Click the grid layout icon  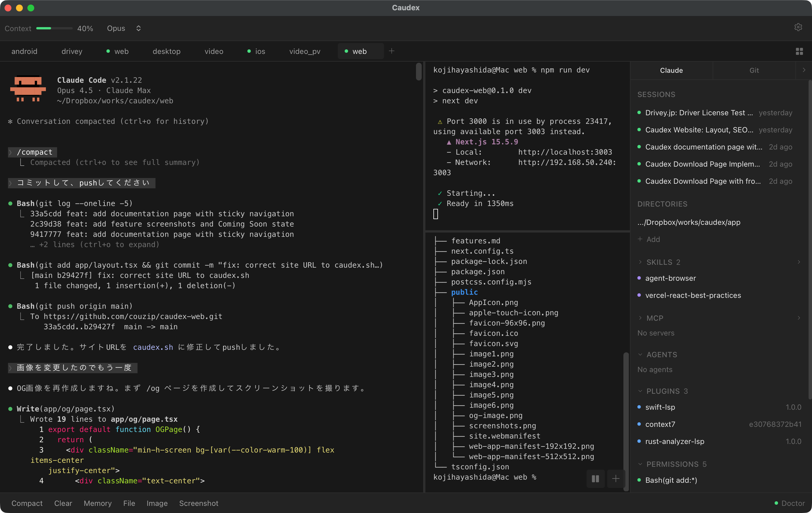[x=799, y=51]
